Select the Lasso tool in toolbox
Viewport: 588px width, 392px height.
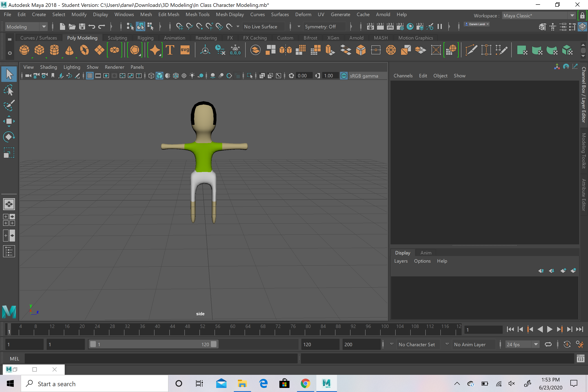(x=9, y=90)
